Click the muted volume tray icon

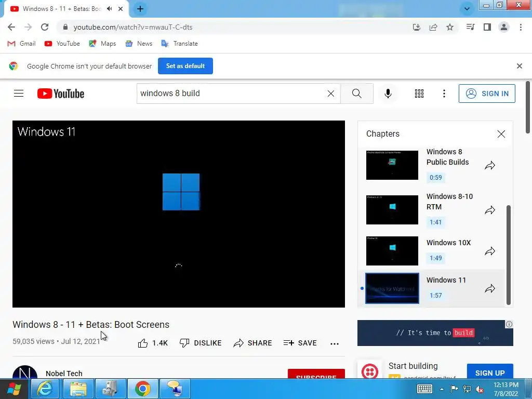click(480, 389)
